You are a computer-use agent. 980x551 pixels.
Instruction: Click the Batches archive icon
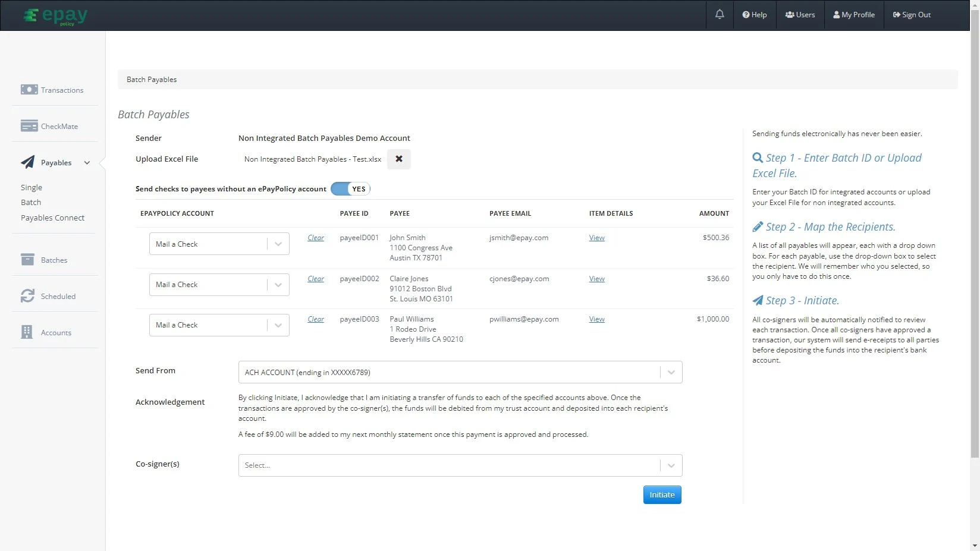pos(27,260)
